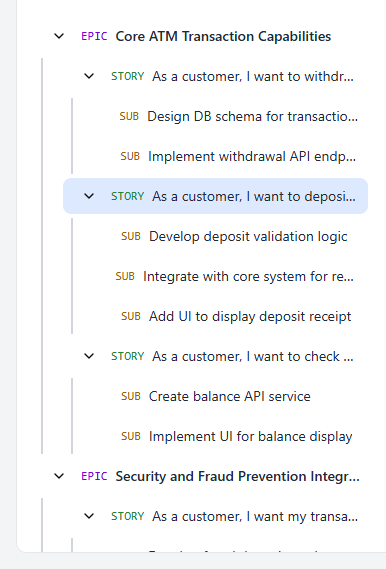This screenshot has height=569, width=386.
Task: Open subtask Develop deposit validation logic
Action: 248,236
